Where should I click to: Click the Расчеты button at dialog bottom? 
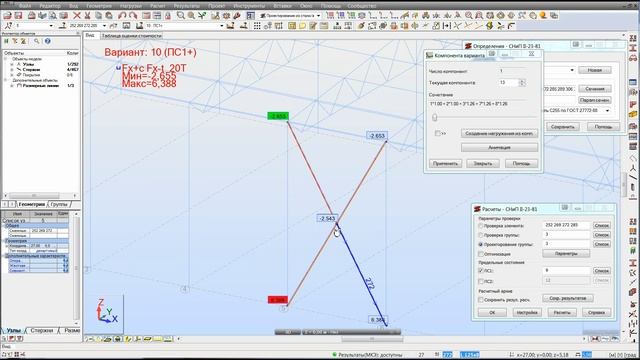click(562, 313)
